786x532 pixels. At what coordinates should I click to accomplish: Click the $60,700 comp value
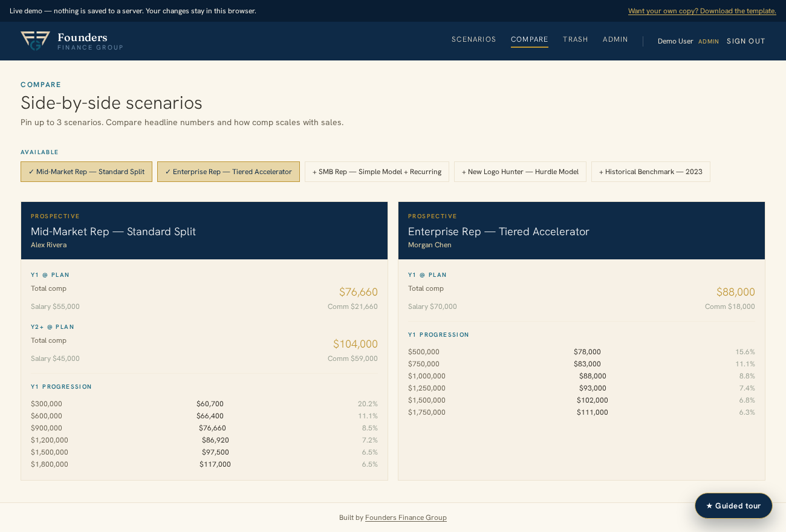click(x=210, y=404)
